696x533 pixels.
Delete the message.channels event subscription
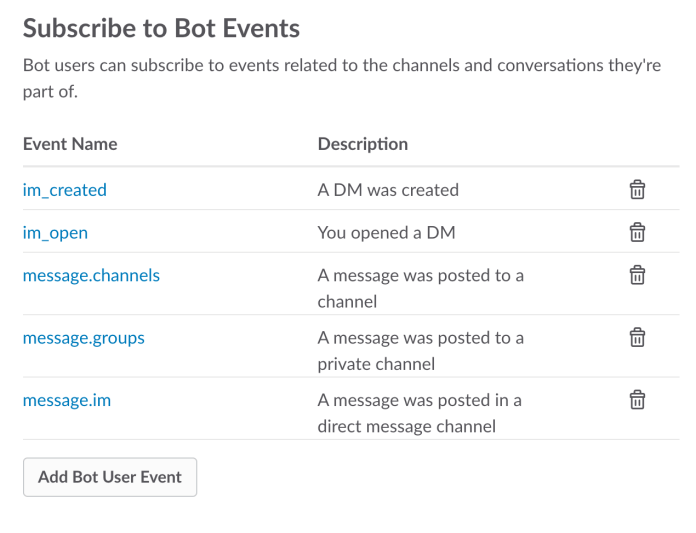[x=637, y=275]
